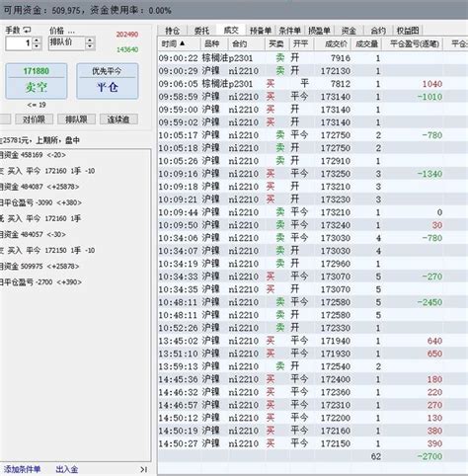Switch to the 合约 tab
Screen dimensions: 468x476
(x=378, y=31)
